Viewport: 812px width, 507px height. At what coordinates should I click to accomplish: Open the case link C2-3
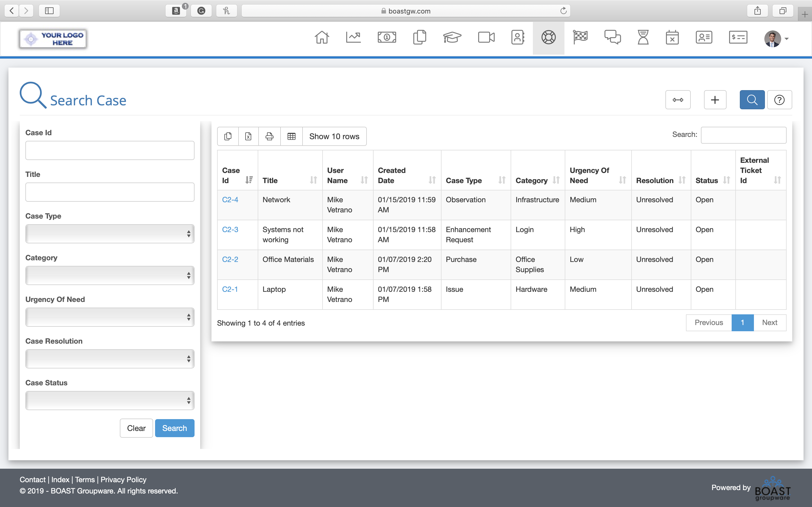coord(230,230)
